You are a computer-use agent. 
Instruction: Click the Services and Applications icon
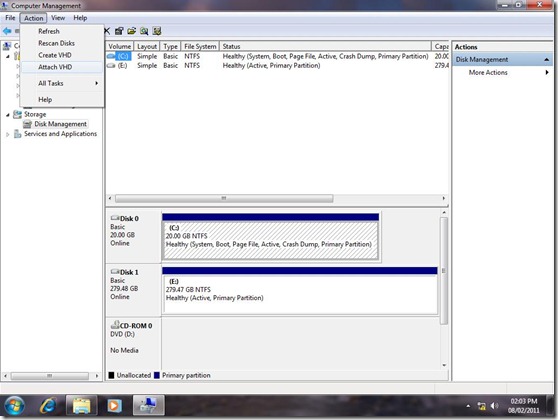(17, 134)
